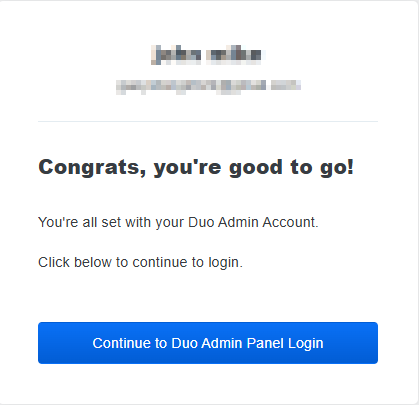Click the word 'you're' in the heading

188,167
